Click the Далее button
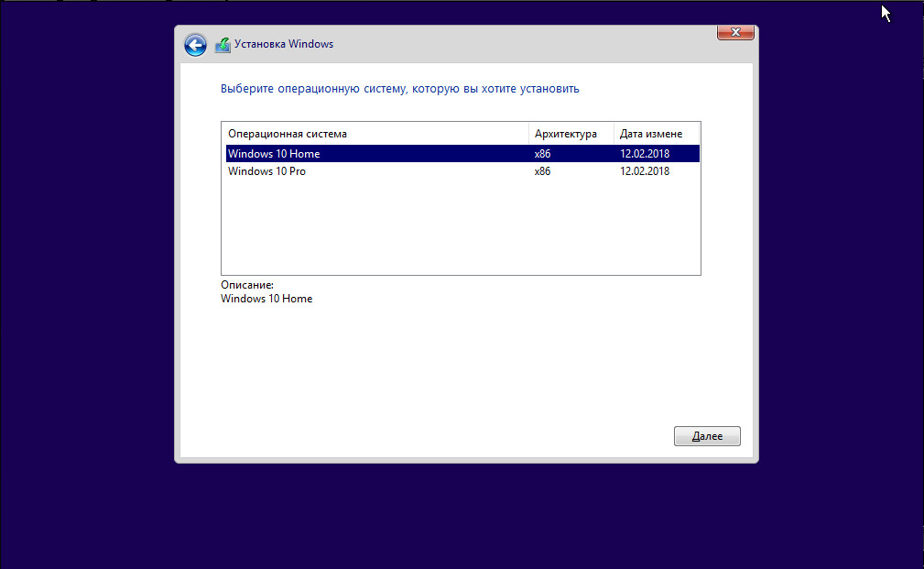Screen dimensions: 924x569 [707, 436]
